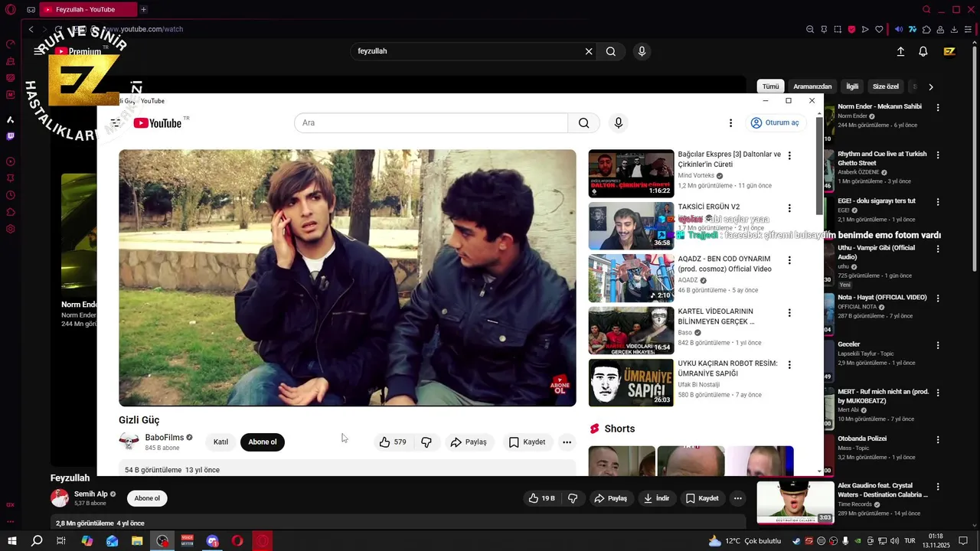The height and width of the screenshot is (551, 980).
Task: Like the Feyzullah video (19 B)
Action: tap(541, 498)
